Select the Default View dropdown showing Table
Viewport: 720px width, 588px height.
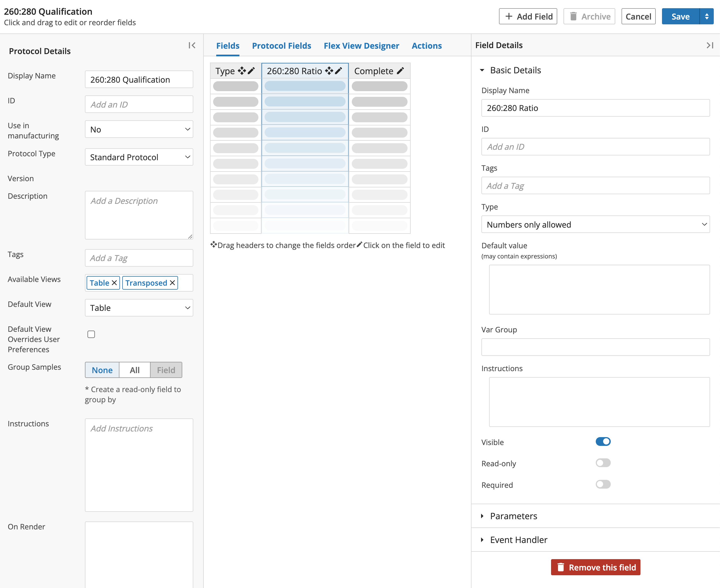tap(139, 308)
